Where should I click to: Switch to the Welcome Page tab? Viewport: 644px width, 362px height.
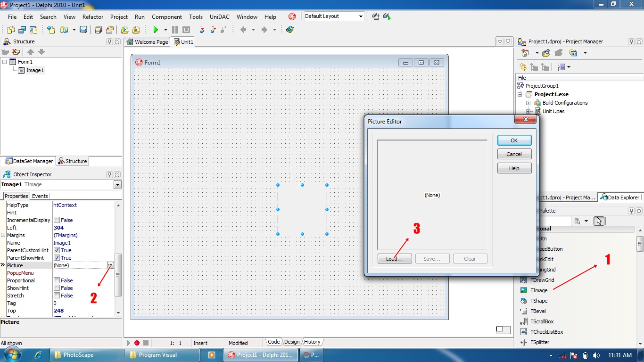click(x=147, y=42)
